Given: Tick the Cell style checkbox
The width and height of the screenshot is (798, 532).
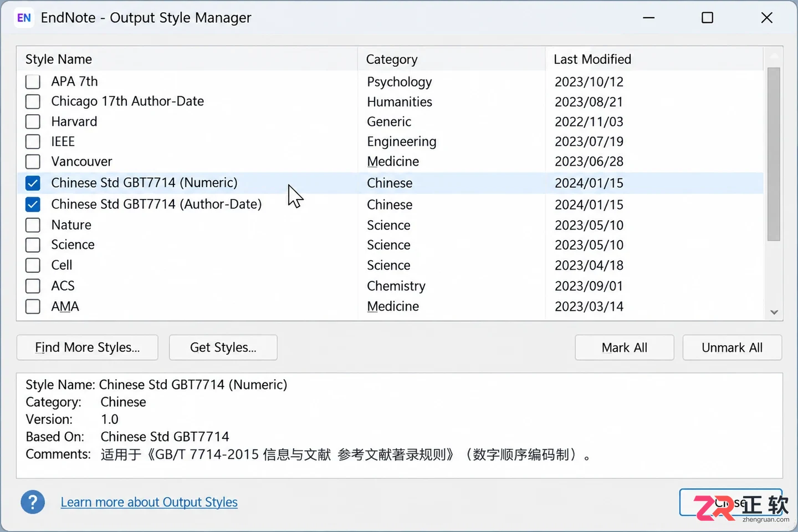Looking at the screenshot, I should [33, 265].
